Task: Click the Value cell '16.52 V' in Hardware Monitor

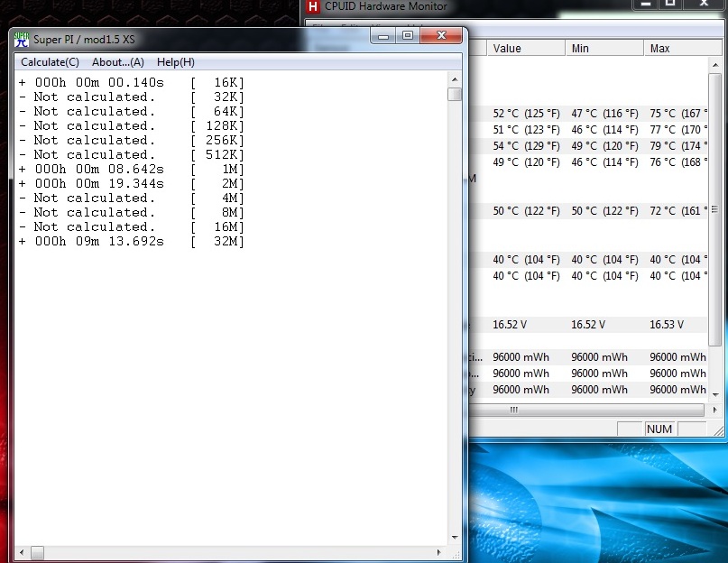Action: coord(510,325)
